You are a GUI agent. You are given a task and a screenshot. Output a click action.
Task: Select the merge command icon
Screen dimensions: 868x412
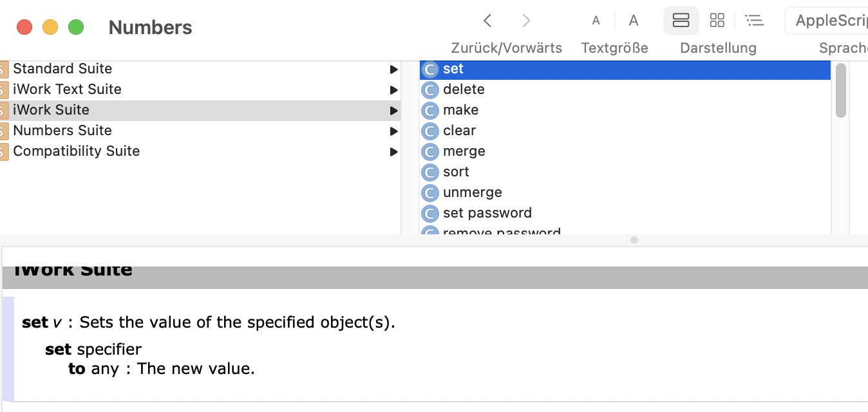point(430,151)
